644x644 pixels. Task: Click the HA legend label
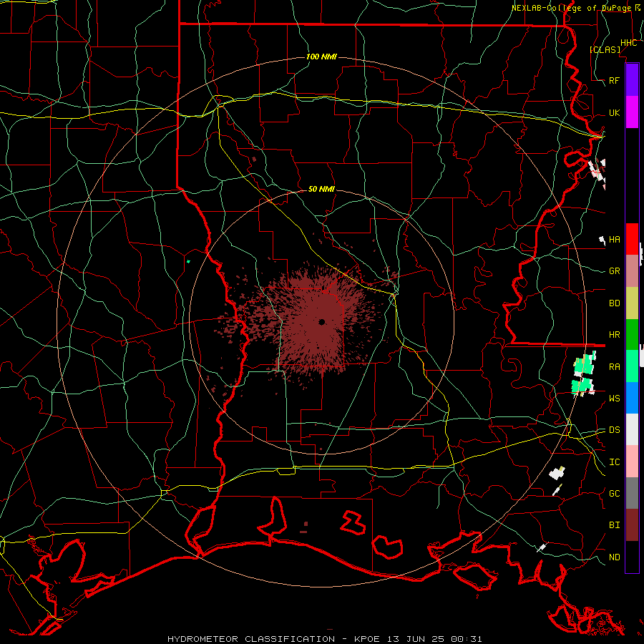614,240
